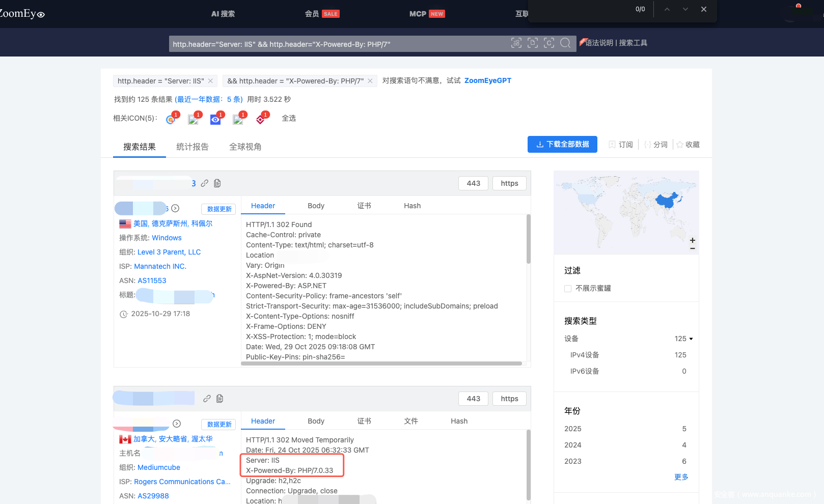Click the 下载全部数据 button
Viewport: 824px width, 504px height.
click(562, 145)
